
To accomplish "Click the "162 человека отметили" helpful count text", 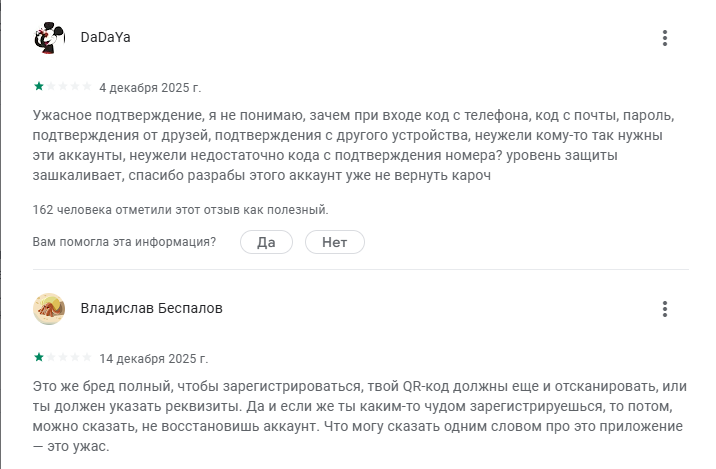I will pyautogui.click(x=180, y=210).
